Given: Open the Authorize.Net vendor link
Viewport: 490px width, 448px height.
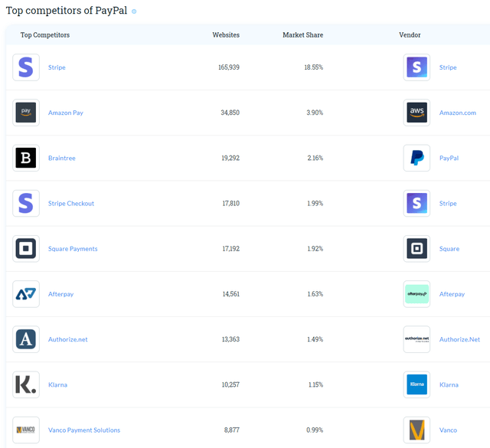Looking at the screenshot, I should point(459,339).
